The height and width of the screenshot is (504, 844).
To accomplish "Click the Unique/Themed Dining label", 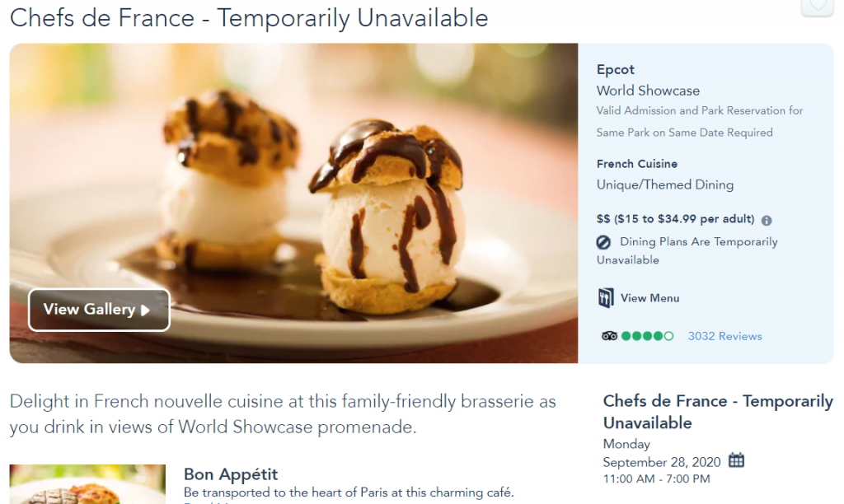I will coord(664,184).
